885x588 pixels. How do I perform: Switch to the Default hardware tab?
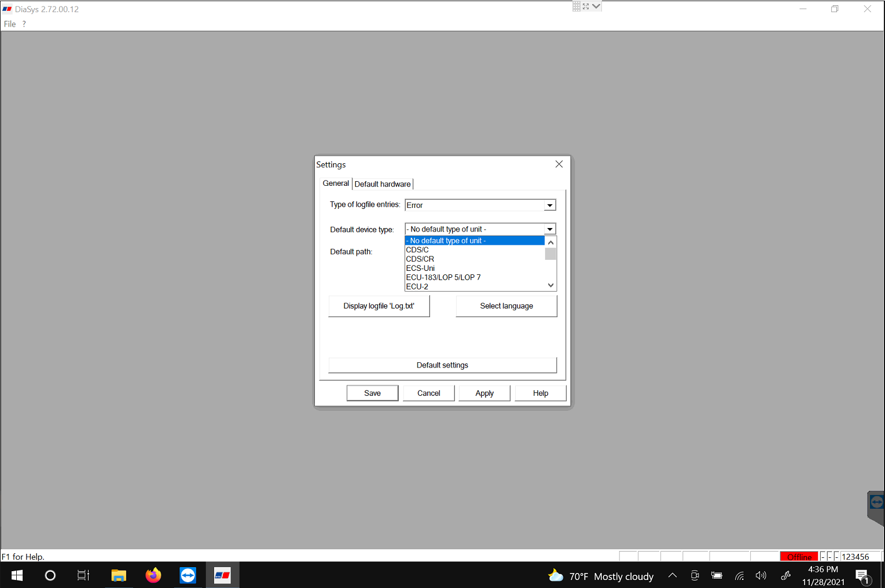tap(383, 183)
